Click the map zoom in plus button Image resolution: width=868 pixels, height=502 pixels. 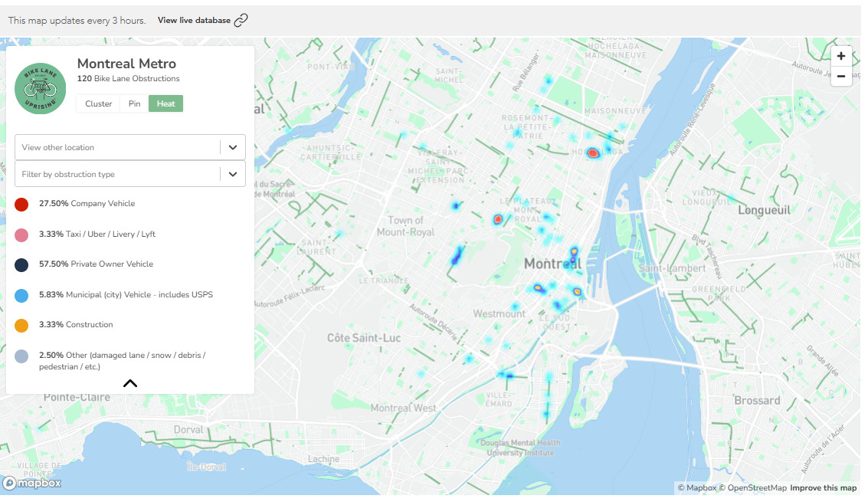841,56
